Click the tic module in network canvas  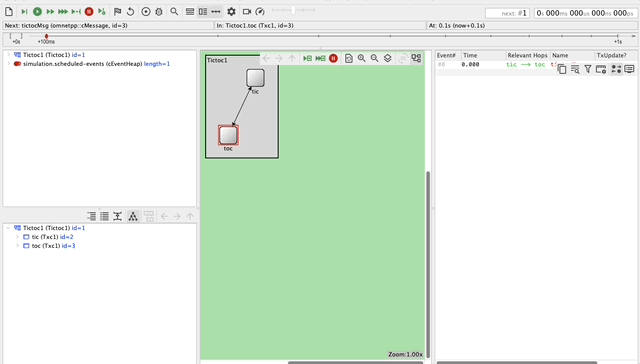(255, 78)
